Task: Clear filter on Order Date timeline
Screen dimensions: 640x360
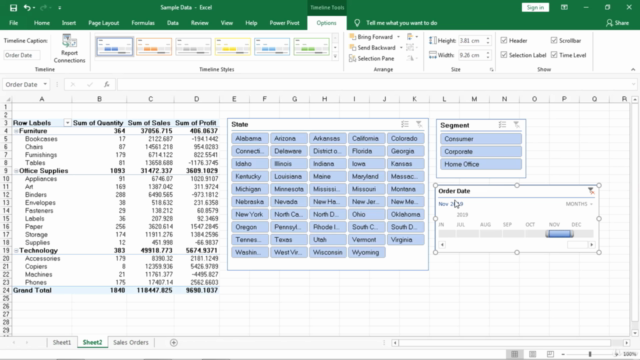Action: pyautogui.click(x=591, y=191)
